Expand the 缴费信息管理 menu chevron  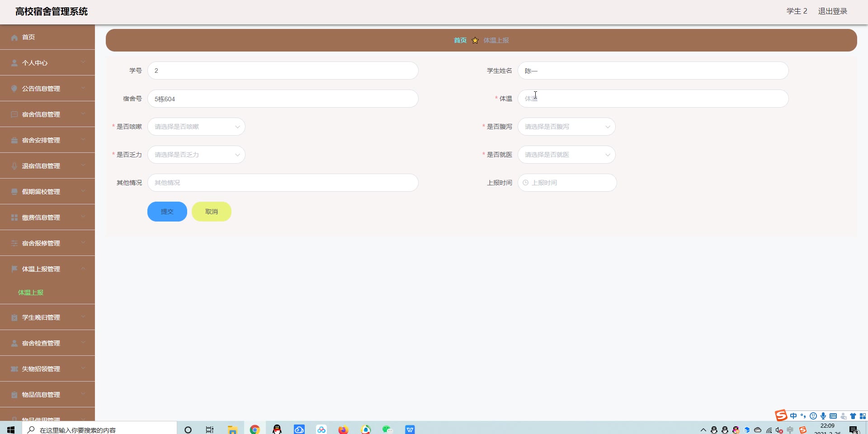83,217
